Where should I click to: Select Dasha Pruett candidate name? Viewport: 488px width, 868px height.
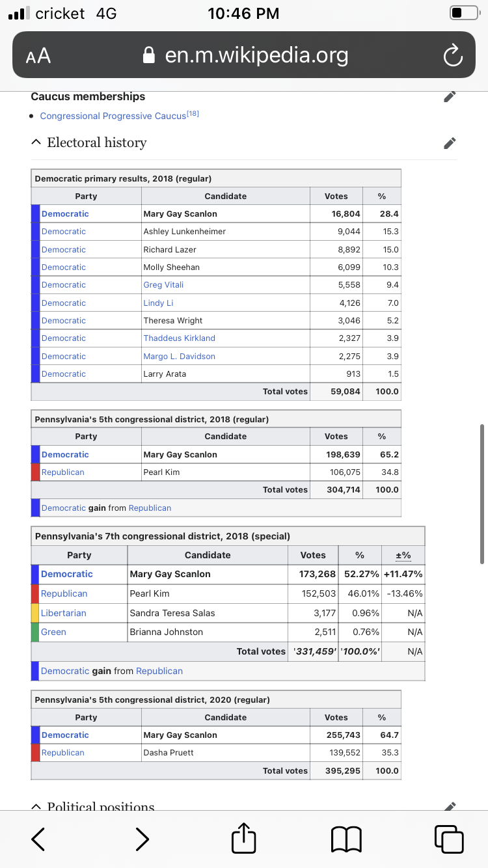coord(169,753)
